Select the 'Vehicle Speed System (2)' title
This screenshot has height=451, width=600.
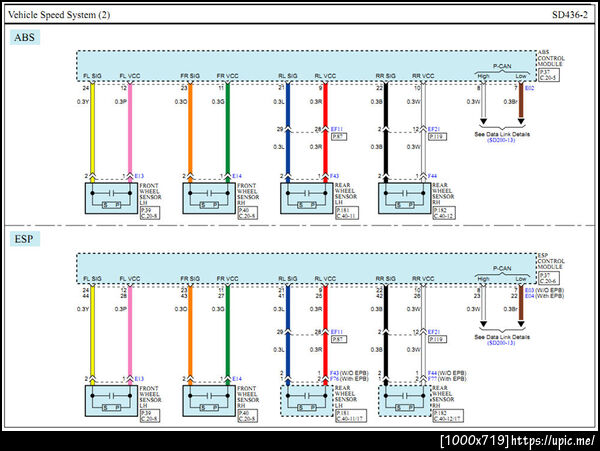[59, 15]
